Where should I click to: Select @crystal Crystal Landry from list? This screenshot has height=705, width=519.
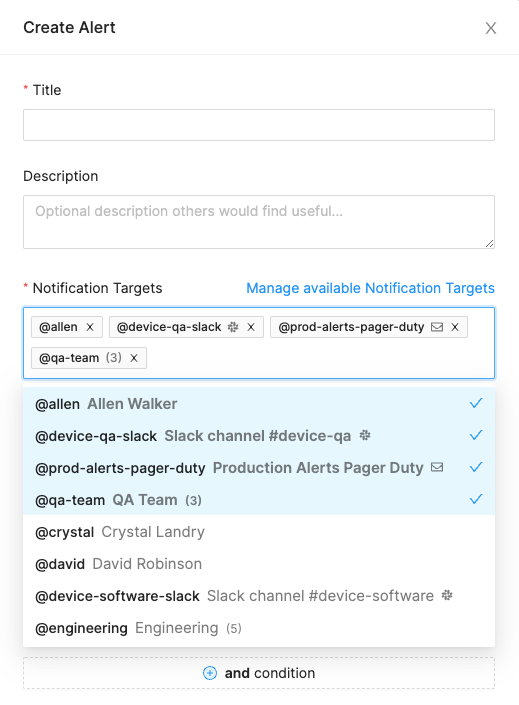tap(259, 532)
